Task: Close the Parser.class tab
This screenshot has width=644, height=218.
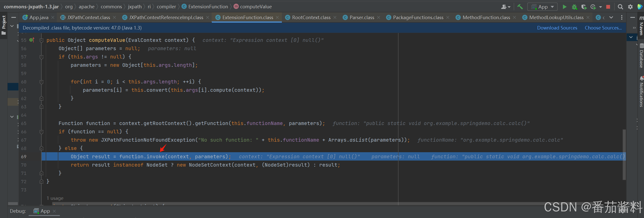Action: 379,17
